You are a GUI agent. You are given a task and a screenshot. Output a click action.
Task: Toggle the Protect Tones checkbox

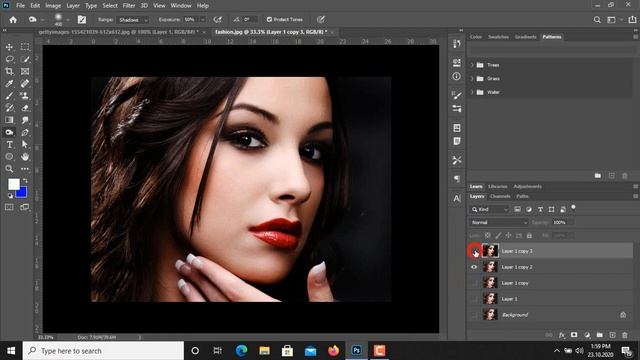tap(269, 20)
